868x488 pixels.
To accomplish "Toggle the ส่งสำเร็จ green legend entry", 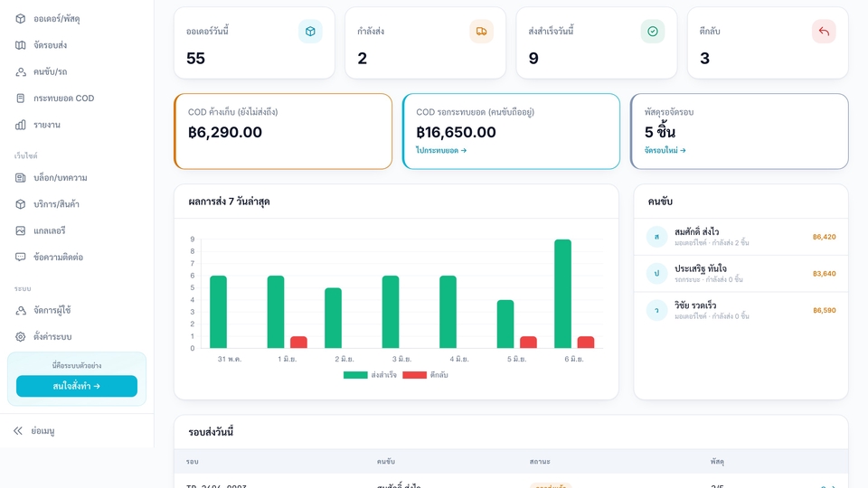I will click(370, 374).
